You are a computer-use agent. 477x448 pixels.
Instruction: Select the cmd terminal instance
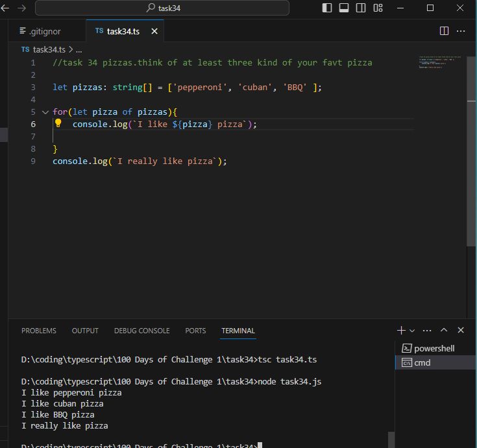pos(435,362)
